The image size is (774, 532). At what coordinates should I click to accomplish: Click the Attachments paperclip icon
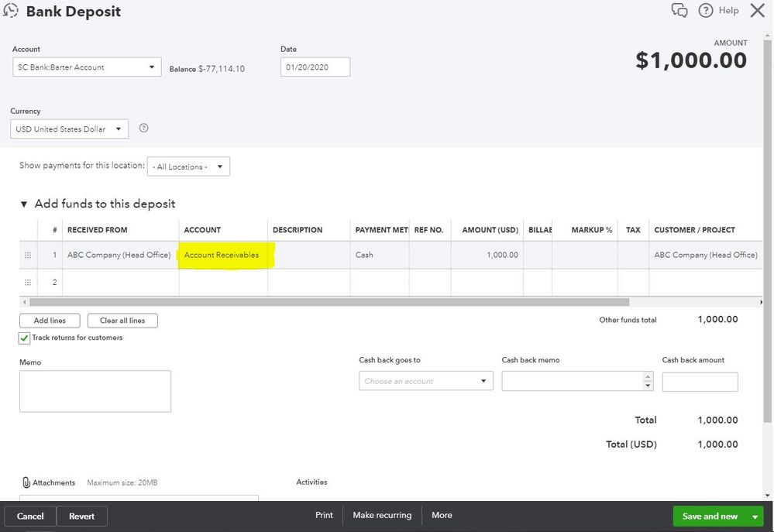[26, 482]
